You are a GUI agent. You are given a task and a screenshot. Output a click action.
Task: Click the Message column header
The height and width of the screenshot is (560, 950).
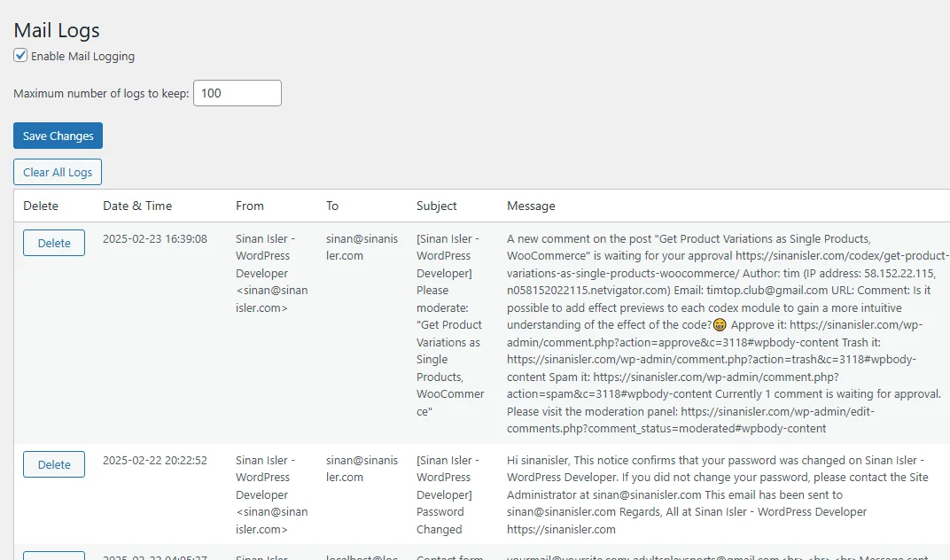pyautogui.click(x=531, y=206)
